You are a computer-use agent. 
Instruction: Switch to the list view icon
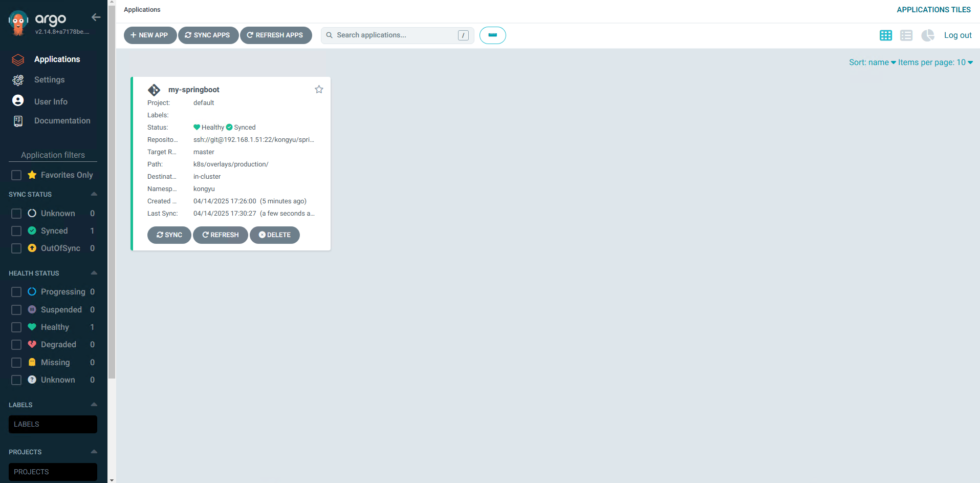coord(906,35)
